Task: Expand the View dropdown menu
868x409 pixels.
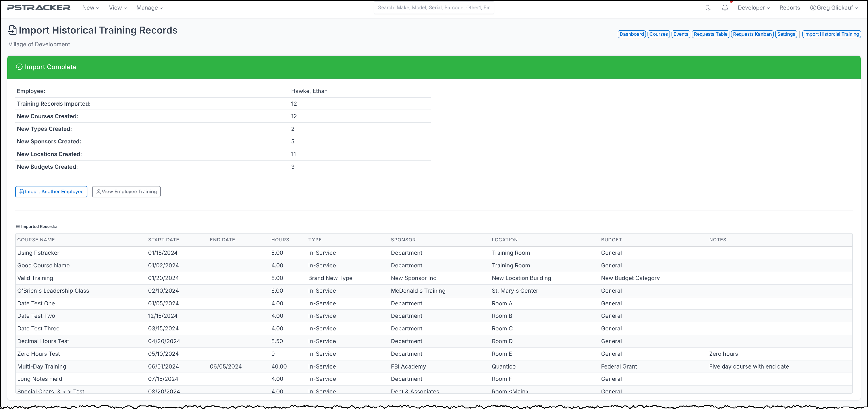Action: pos(117,8)
